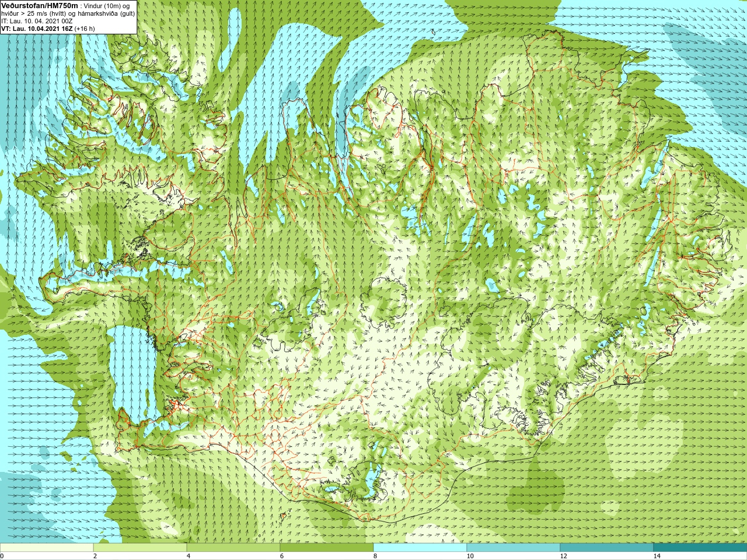Click the "Vindur (10m) og" description text
The image size is (747, 560).
tap(107, 6)
